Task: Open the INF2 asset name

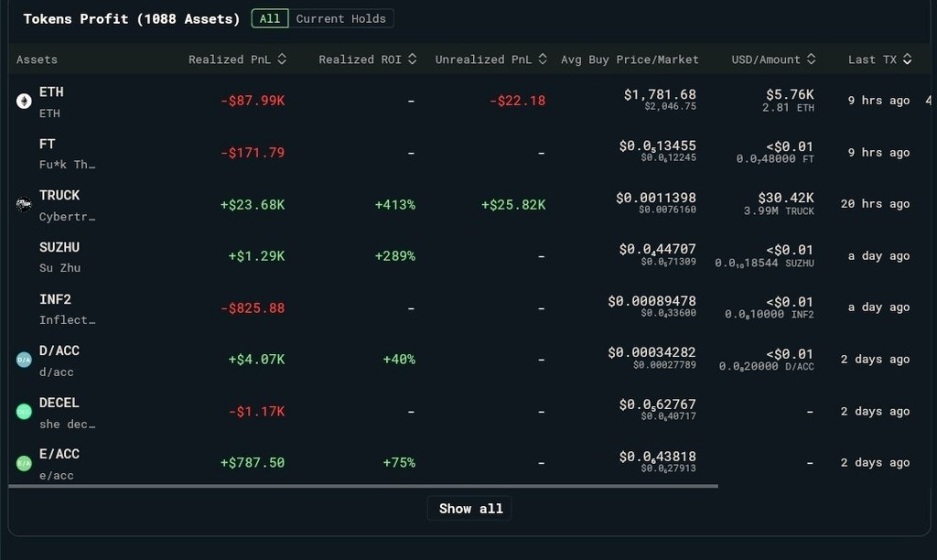Action: click(x=55, y=299)
